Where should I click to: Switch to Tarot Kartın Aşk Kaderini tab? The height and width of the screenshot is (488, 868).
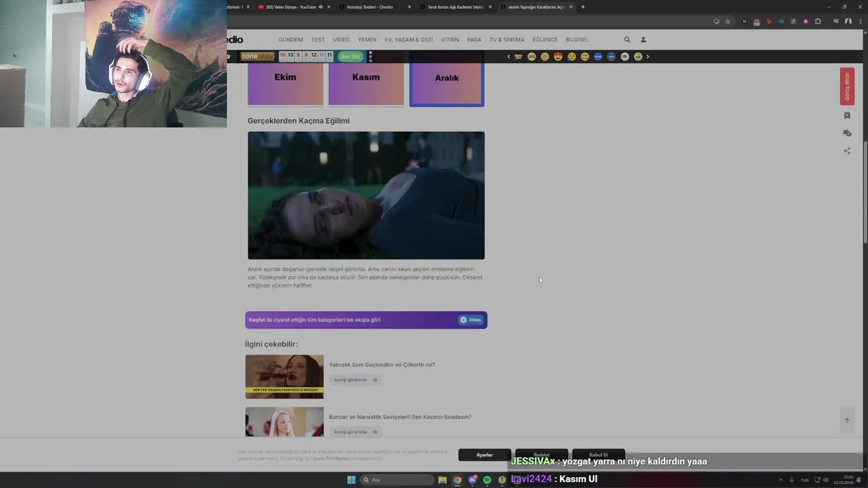[455, 7]
